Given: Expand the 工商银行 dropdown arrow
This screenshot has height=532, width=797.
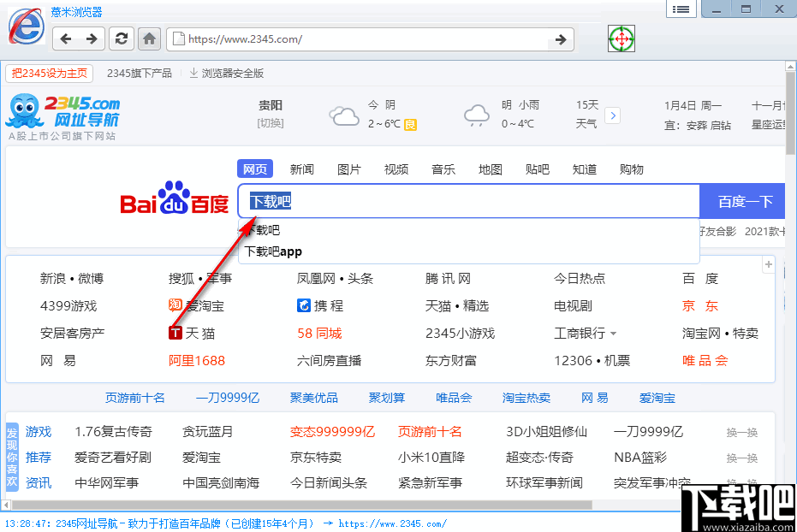Looking at the screenshot, I should click(x=613, y=334).
